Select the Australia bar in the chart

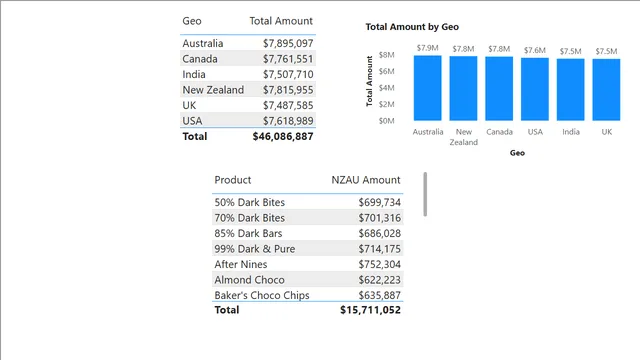(427, 88)
